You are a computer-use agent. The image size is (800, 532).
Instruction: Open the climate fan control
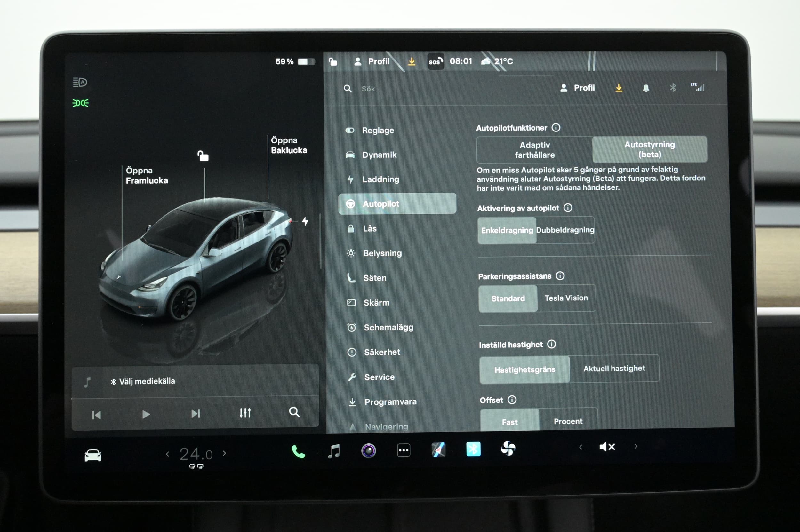click(508, 449)
